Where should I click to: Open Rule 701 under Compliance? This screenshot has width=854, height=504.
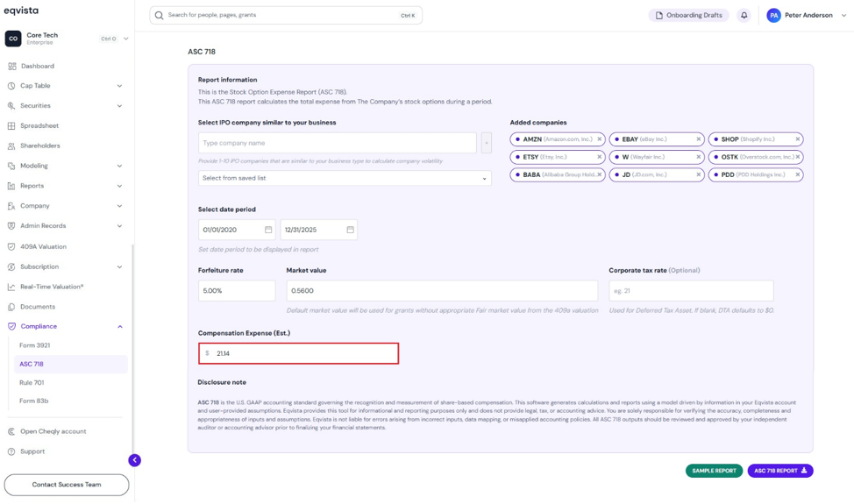point(32,383)
